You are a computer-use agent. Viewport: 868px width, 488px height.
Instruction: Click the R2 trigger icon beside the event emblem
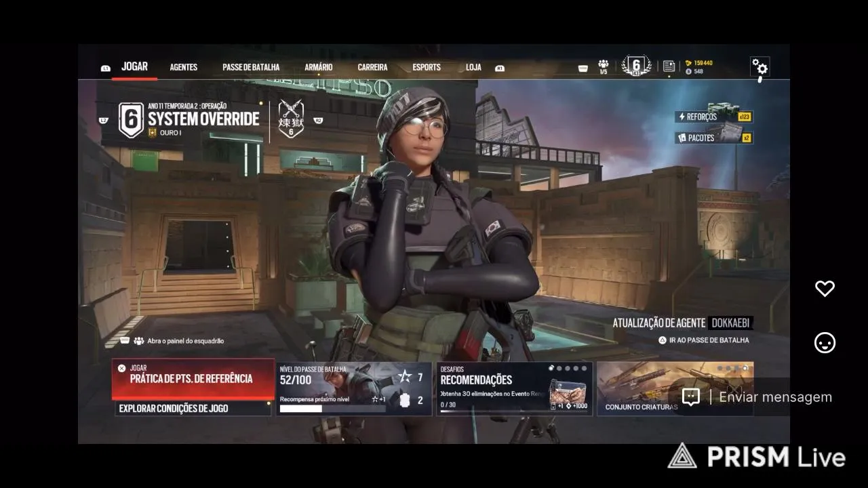(x=318, y=121)
